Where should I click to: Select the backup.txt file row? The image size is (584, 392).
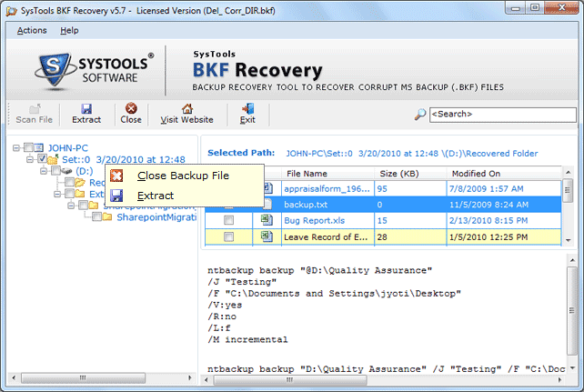pyautogui.click(x=383, y=205)
